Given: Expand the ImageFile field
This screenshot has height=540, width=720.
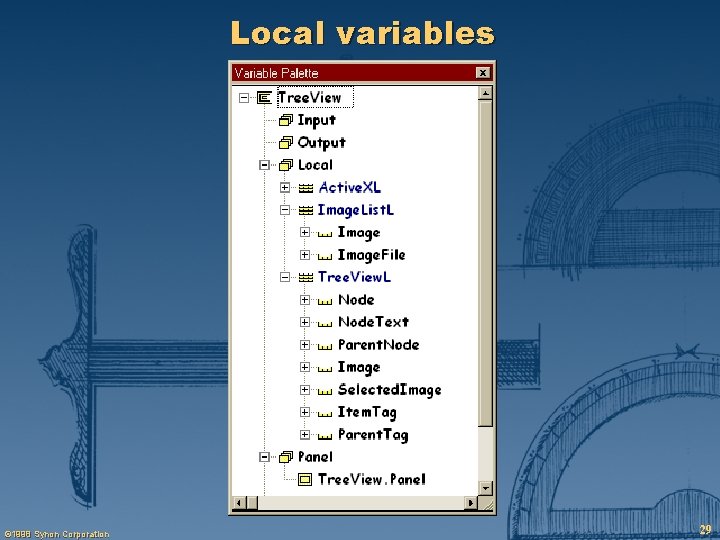Looking at the screenshot, I should [x=304, y=254].
